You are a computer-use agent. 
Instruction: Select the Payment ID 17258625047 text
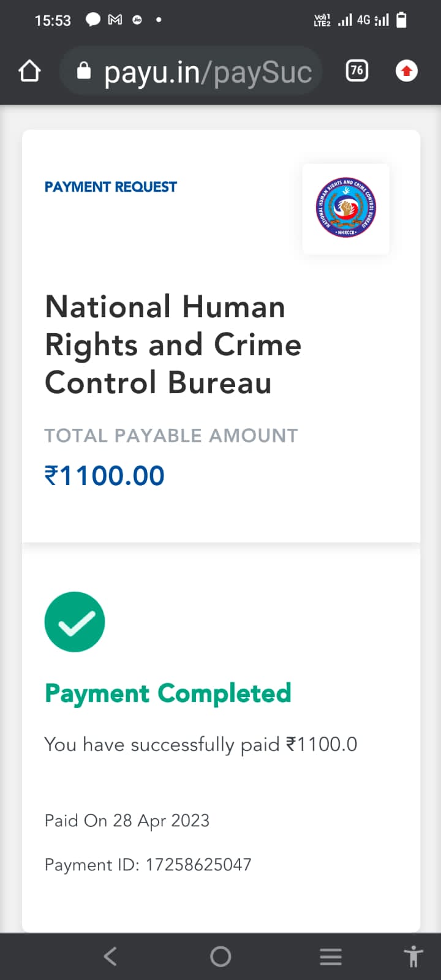pos(148,864)
